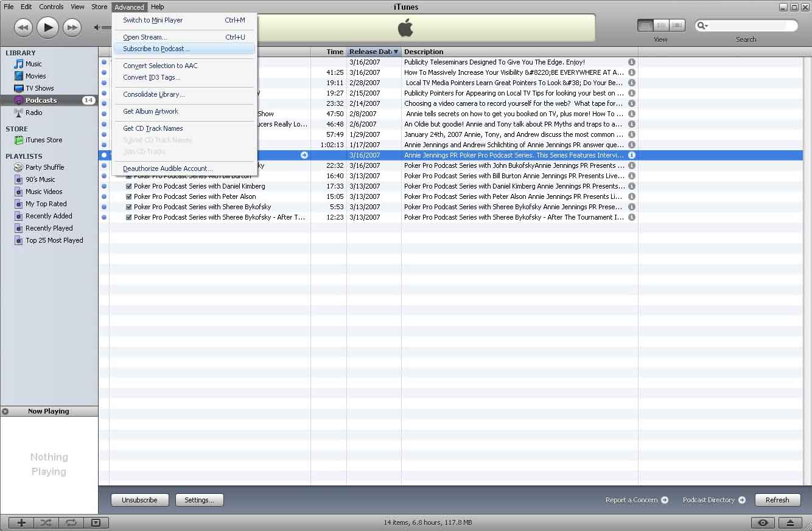Screen dimensions: 812x531
Task: Switch to Cover Flow view
Action: [677, 26]
